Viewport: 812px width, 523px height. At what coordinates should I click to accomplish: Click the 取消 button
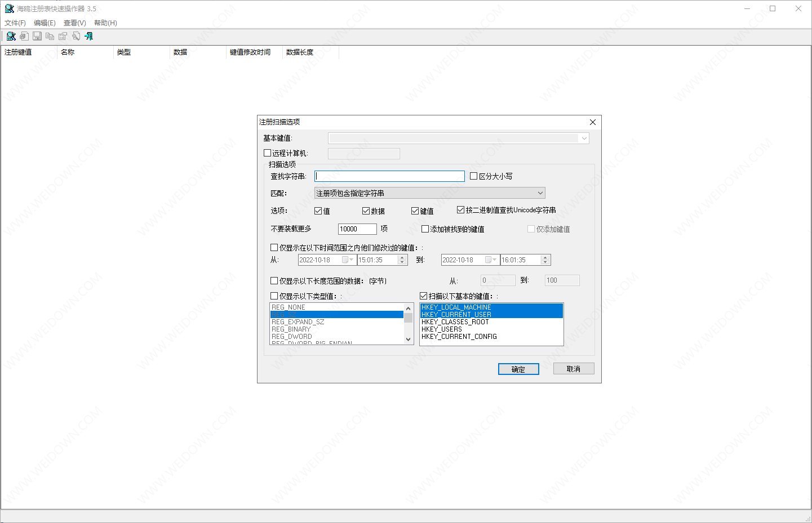[574, 369]
